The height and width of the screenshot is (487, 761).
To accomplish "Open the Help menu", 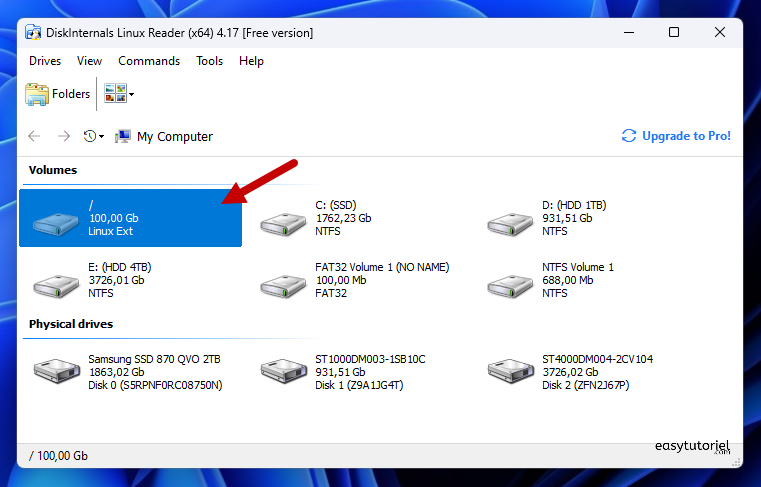I will tap(251, 61).
